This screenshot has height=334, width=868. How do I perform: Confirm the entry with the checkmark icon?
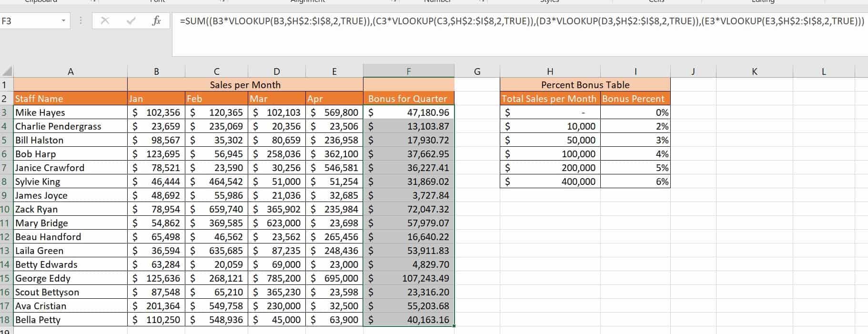(131, 21)
